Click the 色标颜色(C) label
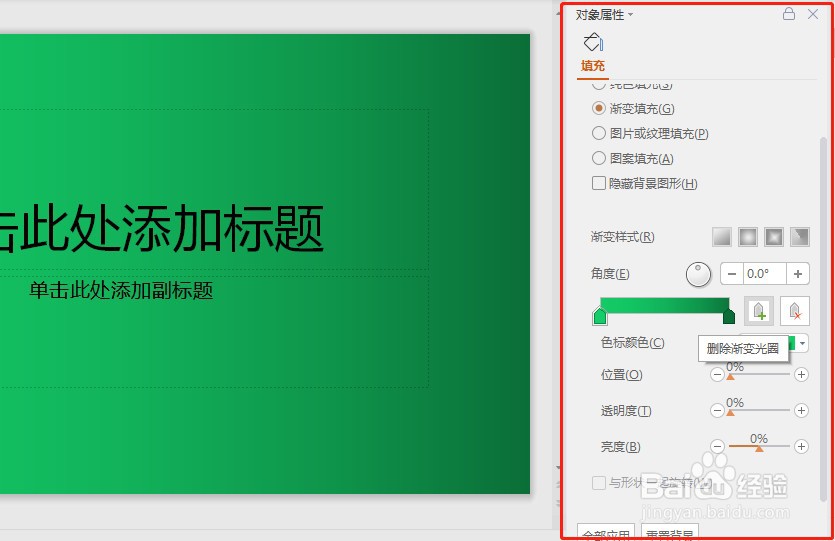 (632, 342)
